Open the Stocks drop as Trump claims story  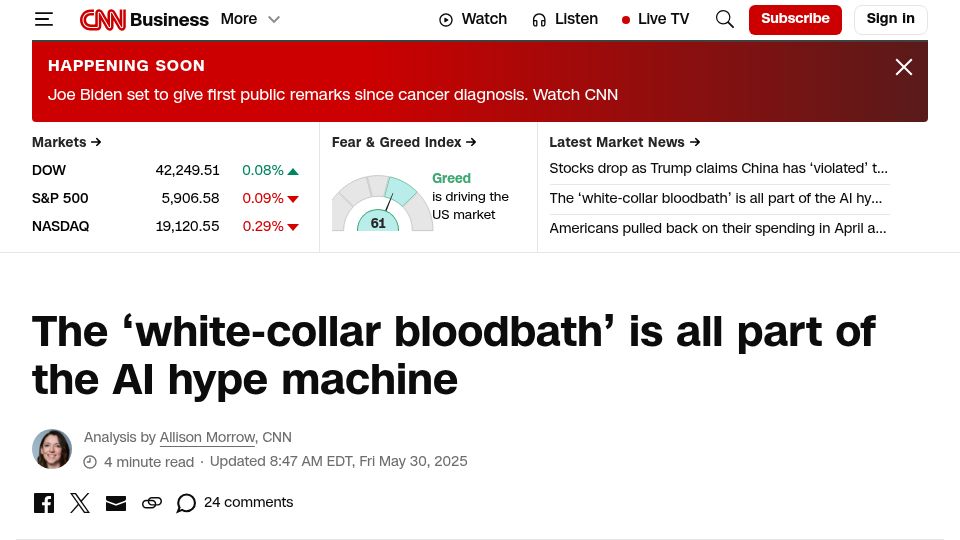pyautogui.click(x=718, y=168)
